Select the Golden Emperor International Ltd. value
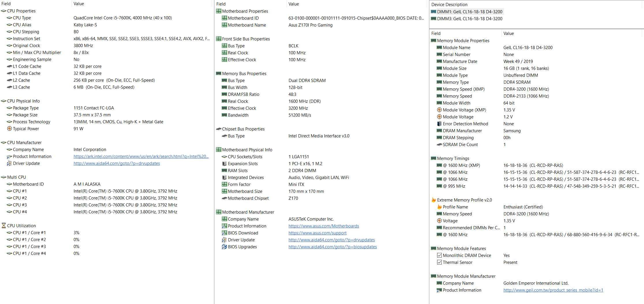The height and width of the screenshot is (304, 644). pyautogui.click(x=536, y=283)
